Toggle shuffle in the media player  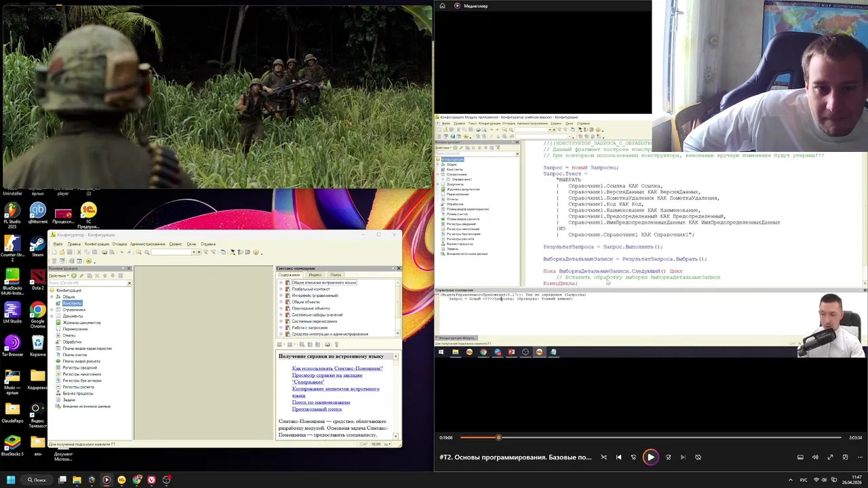pyautogui.click(x=604, y=457)
